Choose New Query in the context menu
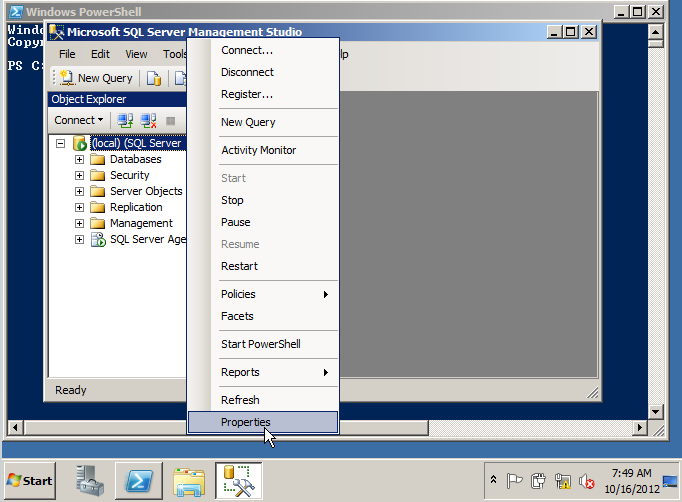 point(263,122)
